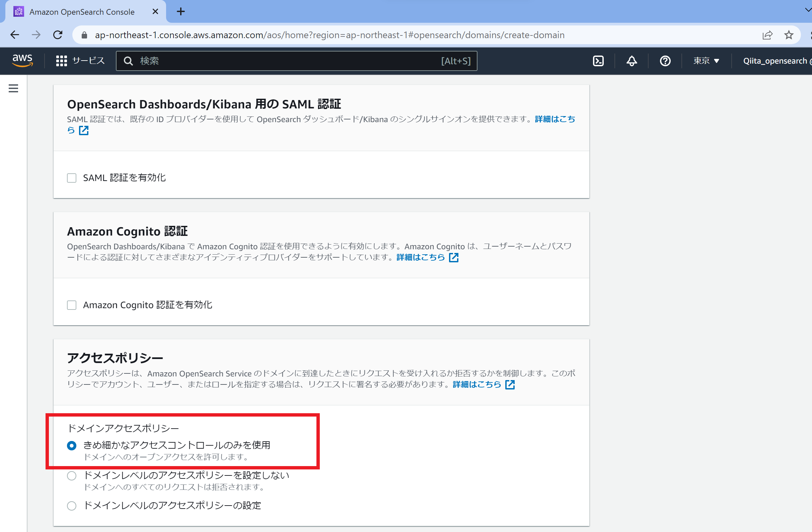
Task: Reload the browser page
Action: [x=58, y=35]
